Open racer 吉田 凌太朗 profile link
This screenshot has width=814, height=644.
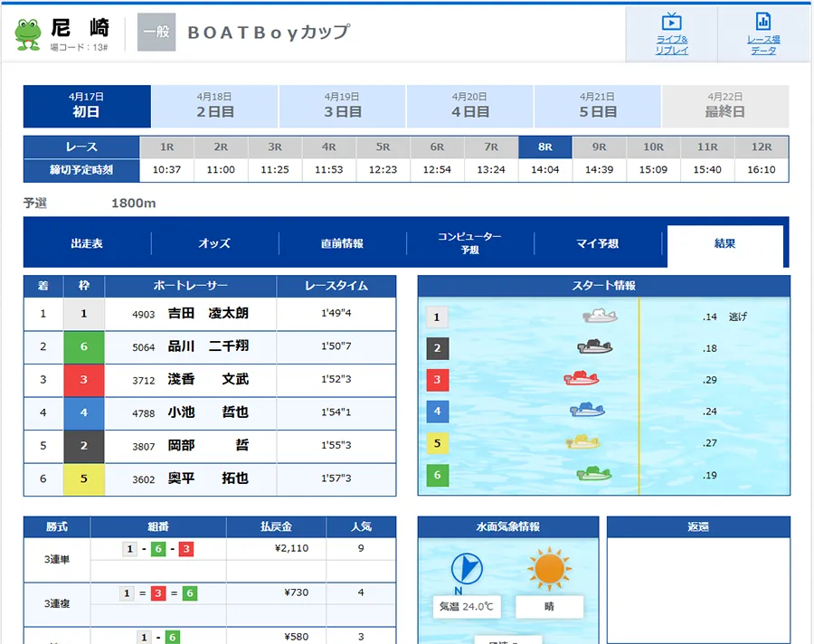[x=208, y=314]
